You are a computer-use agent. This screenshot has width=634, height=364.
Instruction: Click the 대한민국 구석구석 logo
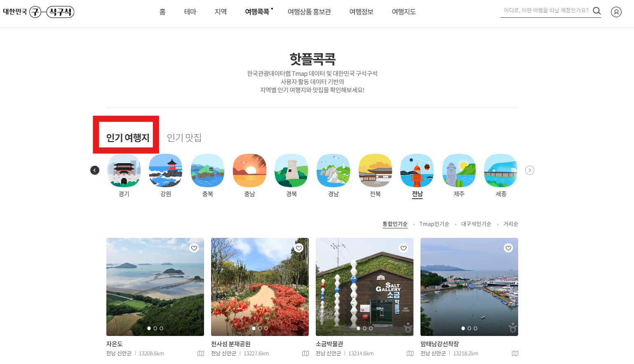pos(39,12)
